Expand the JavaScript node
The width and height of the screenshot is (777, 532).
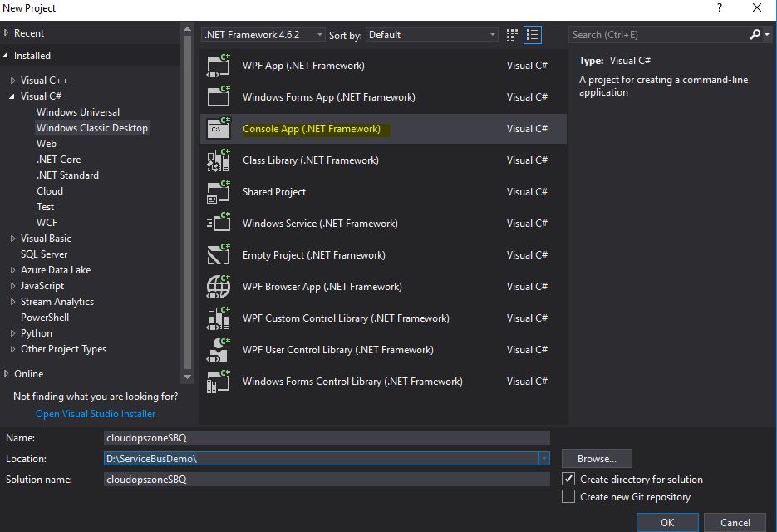pyautogui.click(x=13, y=286)
